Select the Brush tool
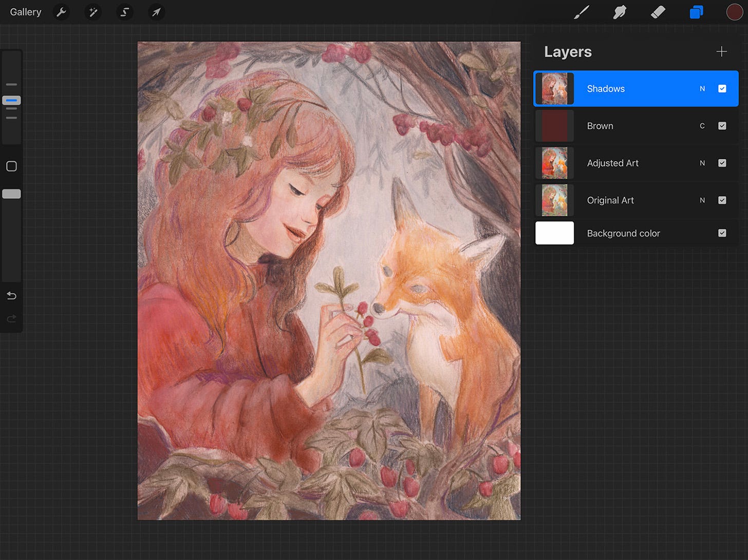 coord(581,12)
